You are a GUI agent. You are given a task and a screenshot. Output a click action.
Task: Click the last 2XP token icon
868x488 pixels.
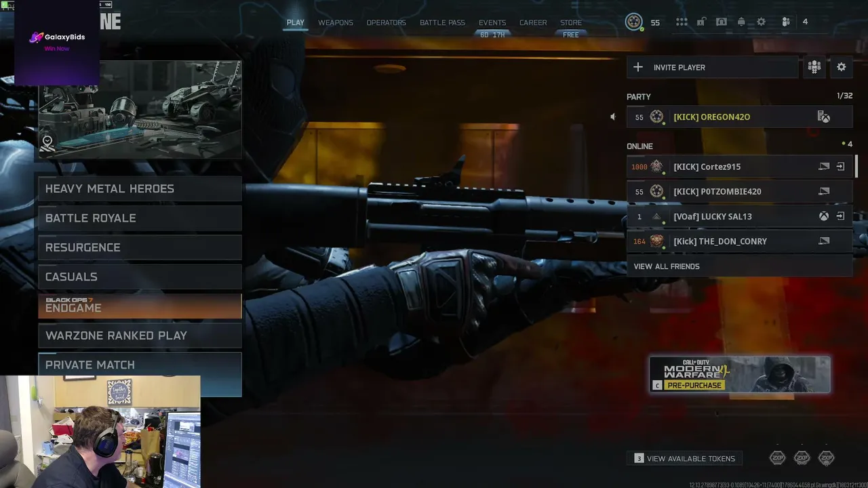(827, 458)
